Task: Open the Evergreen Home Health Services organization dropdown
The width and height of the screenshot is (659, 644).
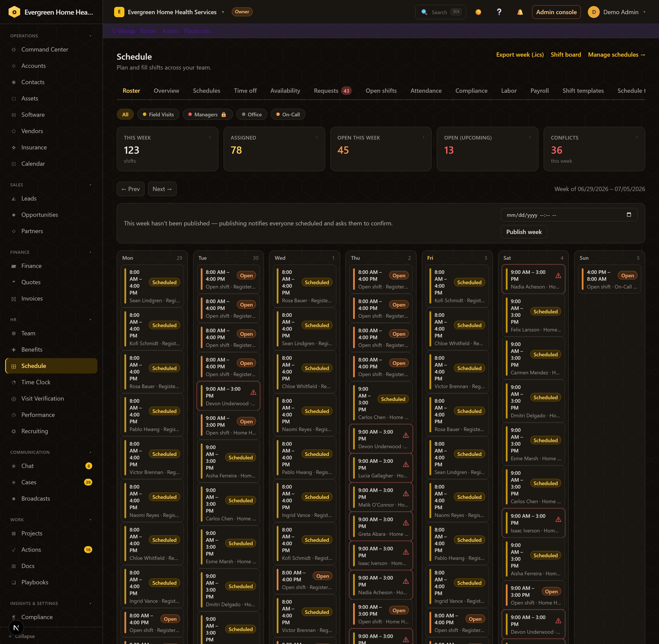Action: click(169, 12)
